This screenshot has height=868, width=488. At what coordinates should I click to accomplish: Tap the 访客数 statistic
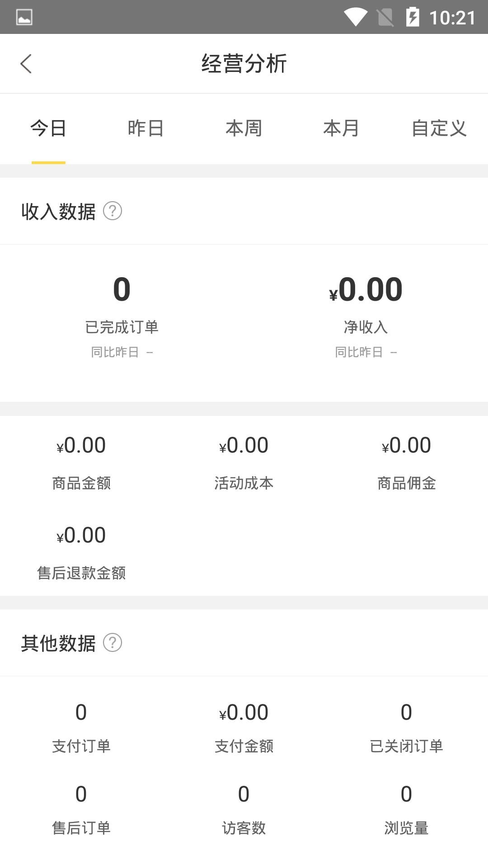pos(244,794)
